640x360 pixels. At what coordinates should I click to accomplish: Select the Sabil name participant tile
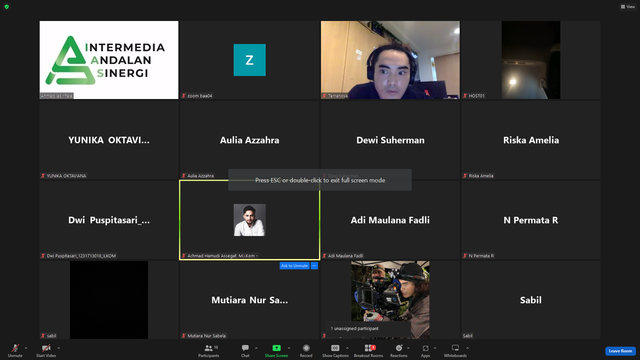point(531,300)
